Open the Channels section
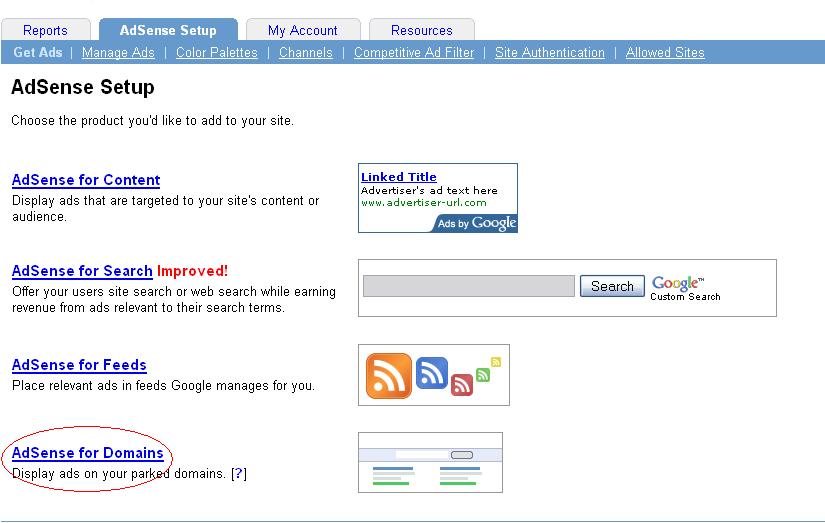Screen dimensions: 825x523 (306, 52)
